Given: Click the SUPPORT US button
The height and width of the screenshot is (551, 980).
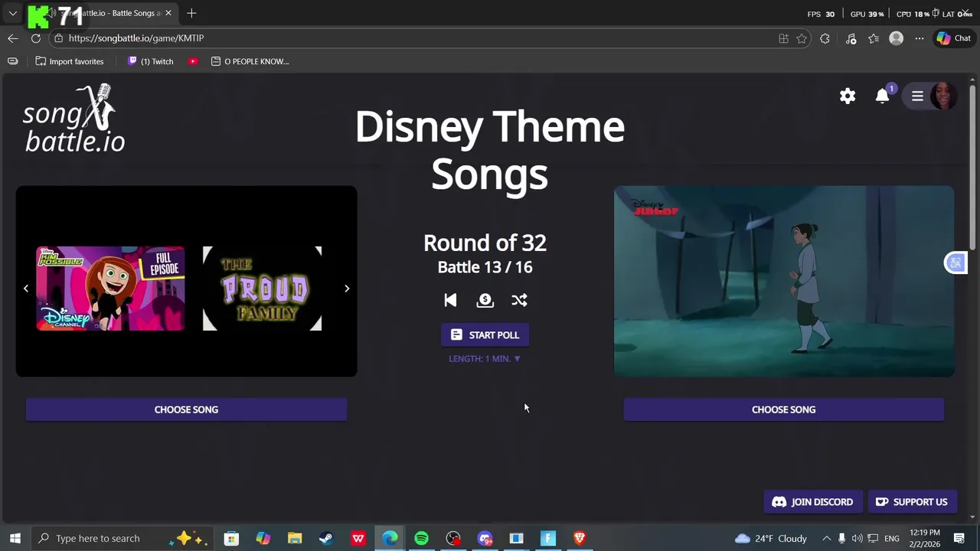Looking at the screenshot, I should [x=911, y=502].
